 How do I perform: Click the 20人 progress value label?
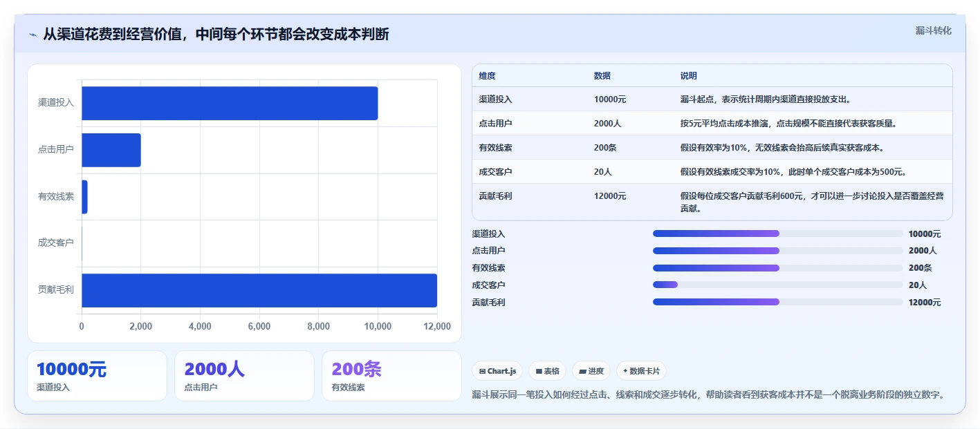[x=918, y=285]
